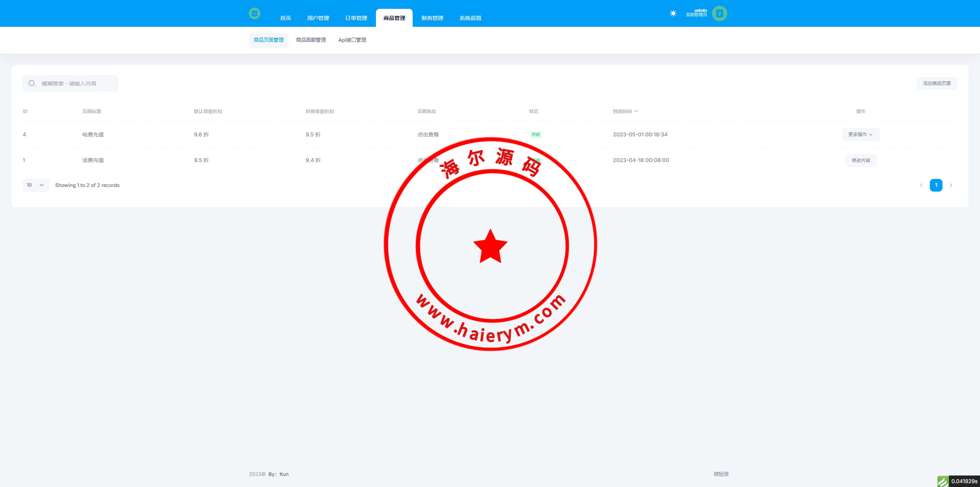Select page number 1 in pagination

936,185
